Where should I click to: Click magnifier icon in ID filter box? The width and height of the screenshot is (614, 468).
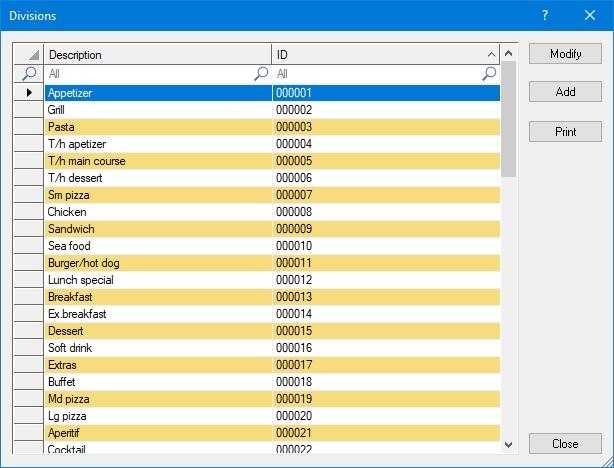pyautogui.click(x=489, y=74)
